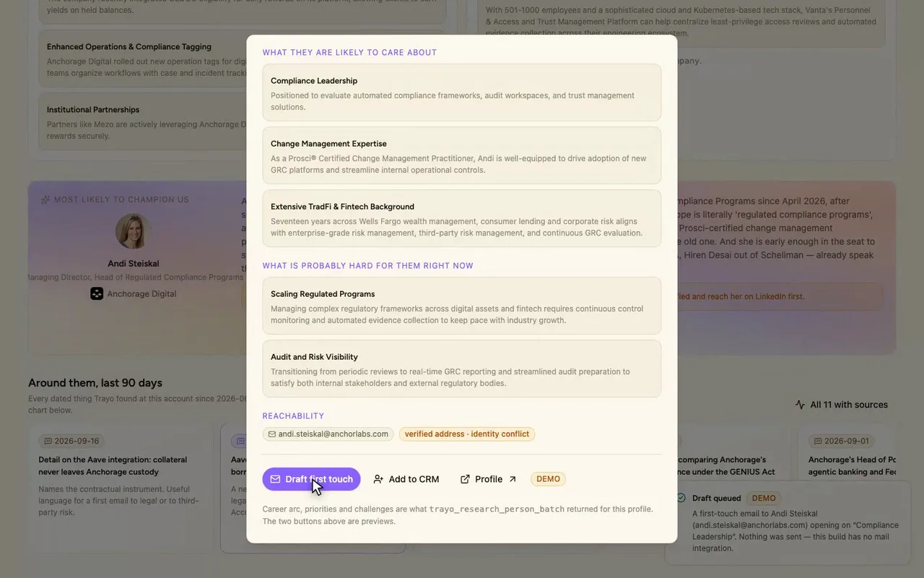Viewport: 924px width, 578px height.
Task: Click the Most Likely to Champion Us label
Action: 121,199
